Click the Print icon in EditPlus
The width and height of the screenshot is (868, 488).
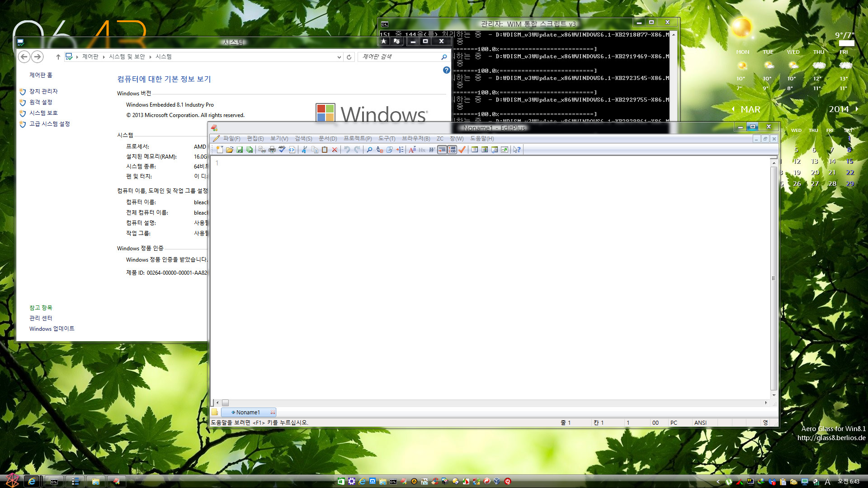tap(272, 150)
